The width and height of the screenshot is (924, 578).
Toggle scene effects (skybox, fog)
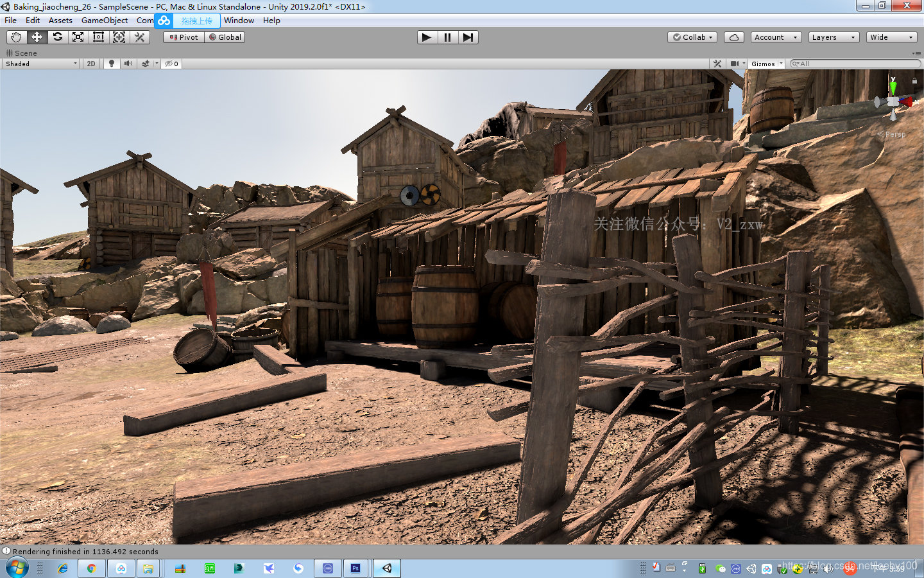(146, 64)
